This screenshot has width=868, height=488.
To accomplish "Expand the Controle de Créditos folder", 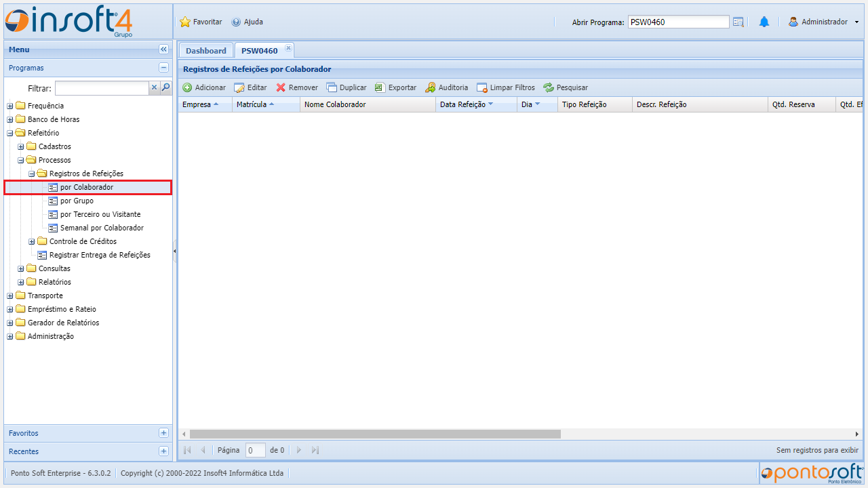I will (32, 241).
